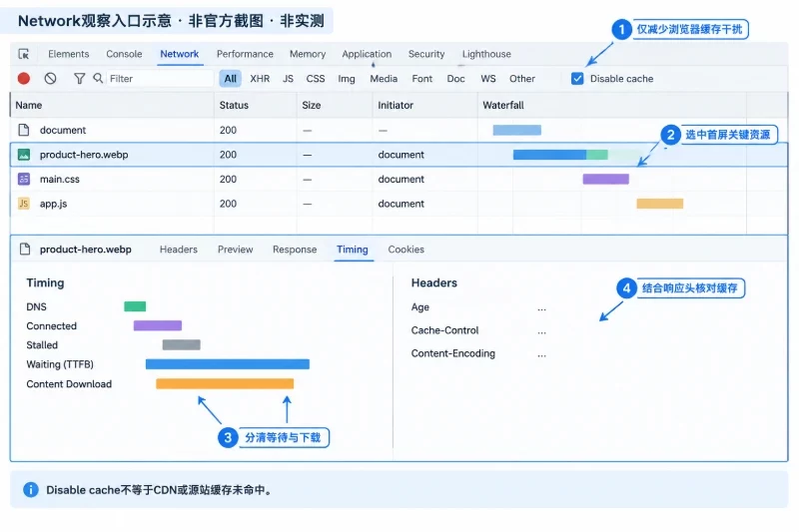Image resolution: width=799 pixels, height=532 pixels.
Task: Click the main.css purple waterfall bar
Action: click(x=606, y=179)
